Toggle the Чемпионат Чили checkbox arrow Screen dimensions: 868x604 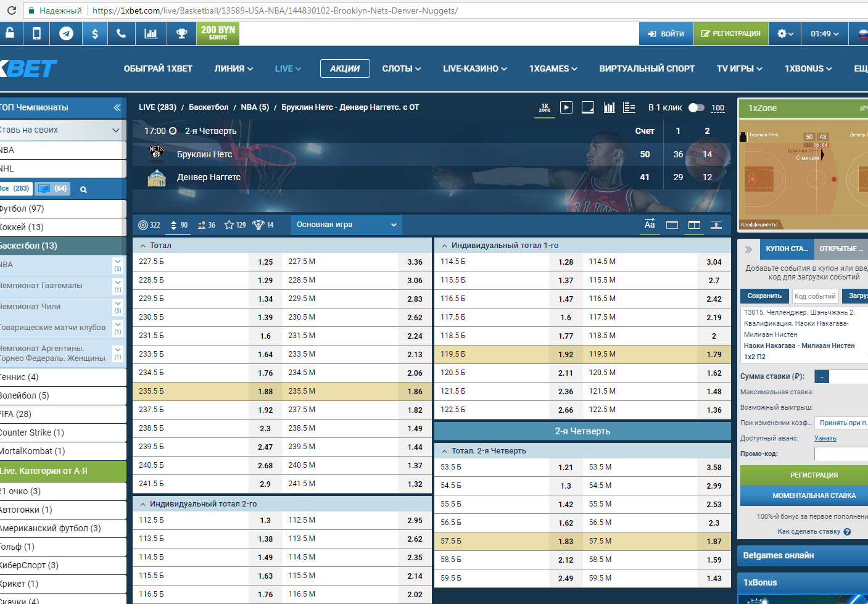(x=118, y=307)
